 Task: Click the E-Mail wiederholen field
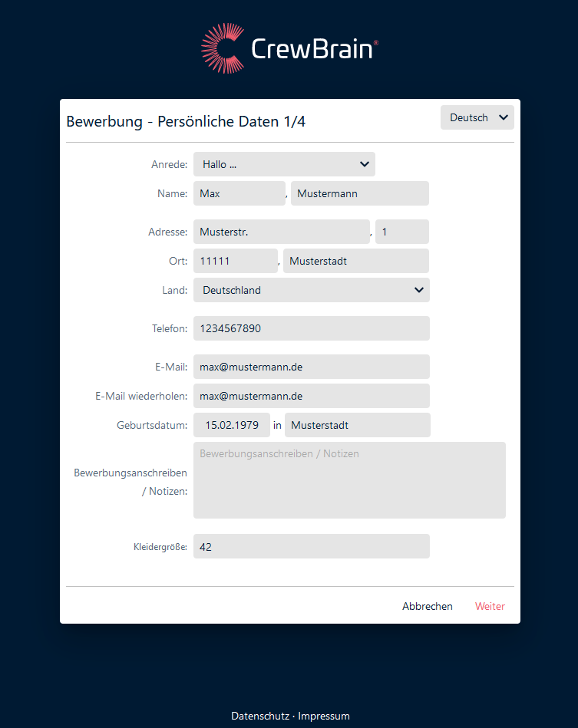click(x=311, y=396)
